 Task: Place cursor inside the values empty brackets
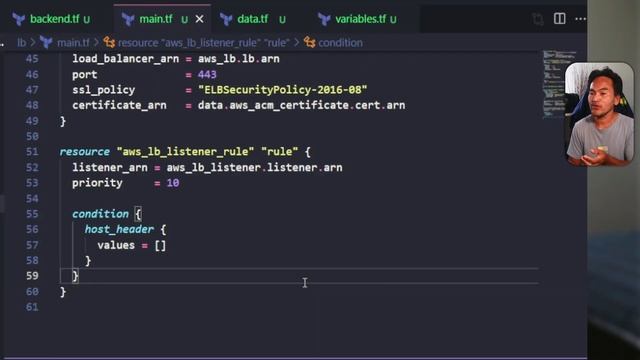(160, 245)
